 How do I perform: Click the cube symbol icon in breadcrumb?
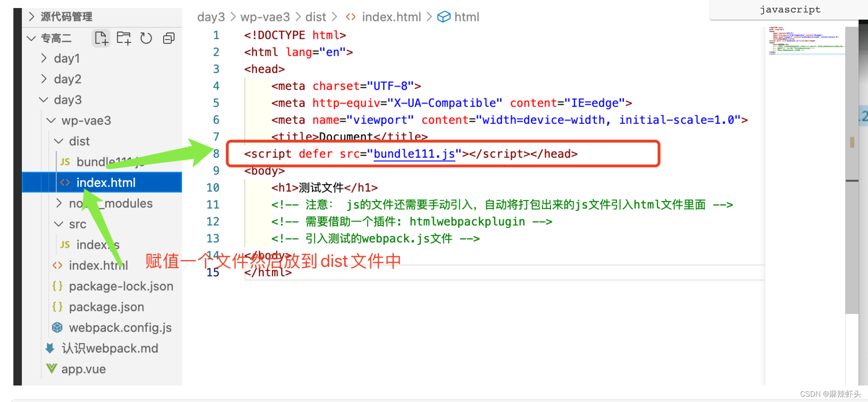click(444, 17)
